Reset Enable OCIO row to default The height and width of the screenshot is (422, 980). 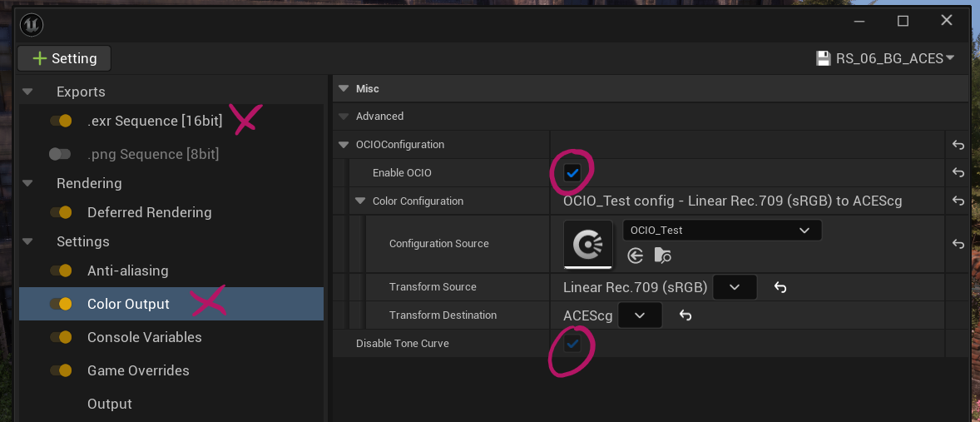(x=958, y=173)
